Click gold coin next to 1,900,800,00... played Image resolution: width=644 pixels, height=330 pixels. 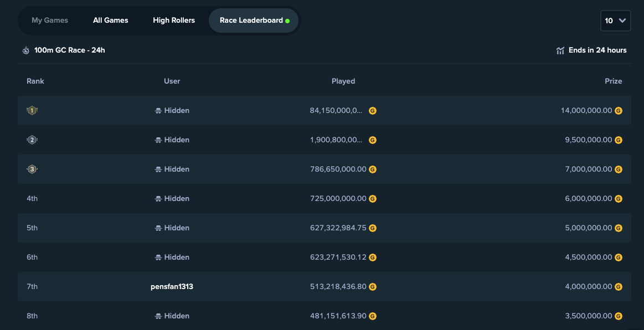click(x=373, y=140)
